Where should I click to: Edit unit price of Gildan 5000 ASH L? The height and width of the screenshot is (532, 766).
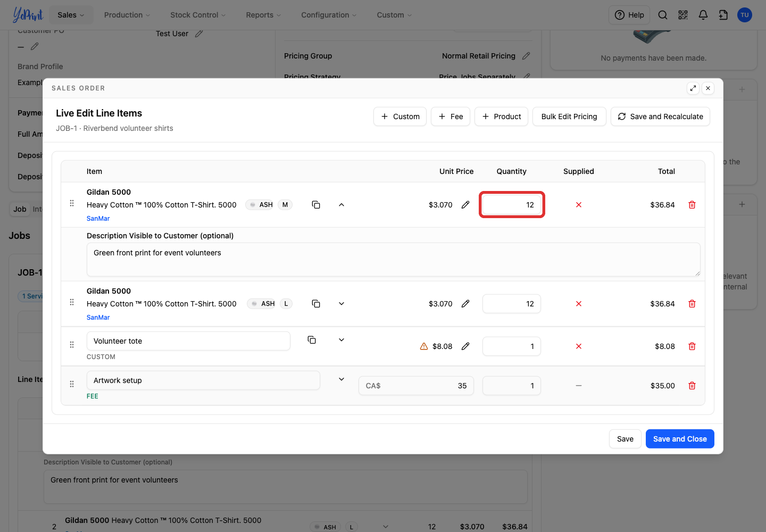(x=465, y=304)
